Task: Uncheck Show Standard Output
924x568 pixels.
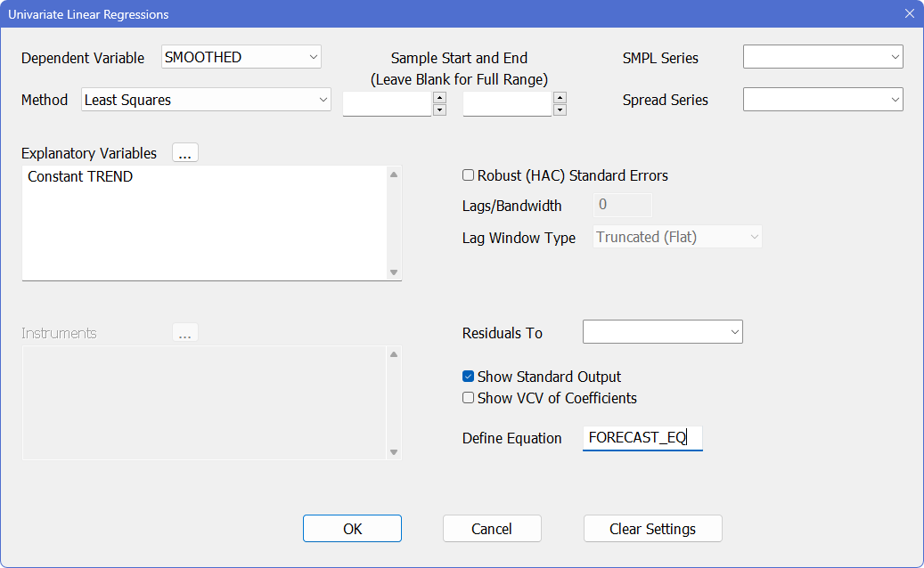Action: click(x=469, y=377)
